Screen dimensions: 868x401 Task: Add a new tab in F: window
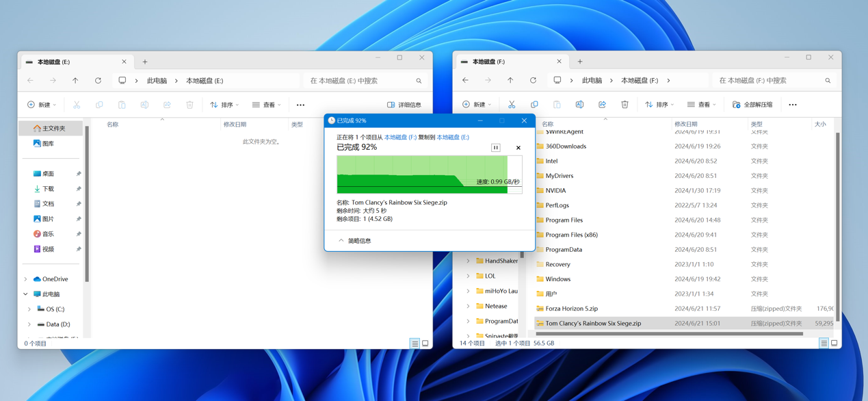pos(580,62)
